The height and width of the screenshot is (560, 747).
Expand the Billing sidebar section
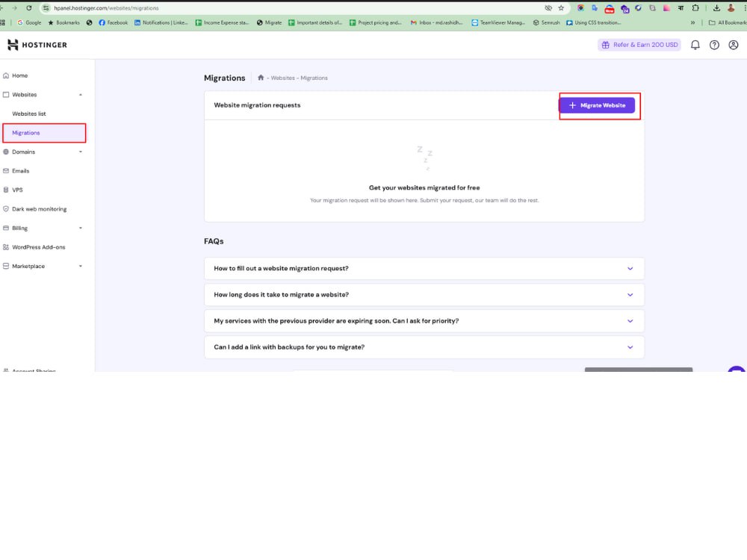pos(81,228)
